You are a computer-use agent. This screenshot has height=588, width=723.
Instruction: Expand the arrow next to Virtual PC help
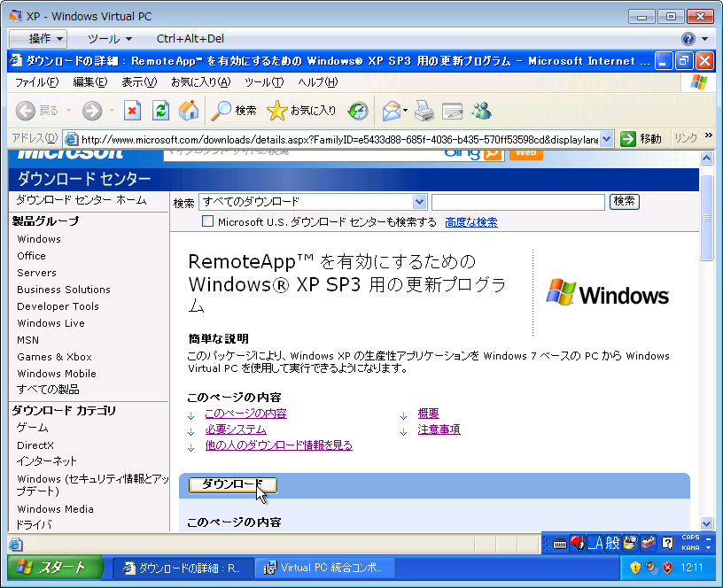pos(704,39)
